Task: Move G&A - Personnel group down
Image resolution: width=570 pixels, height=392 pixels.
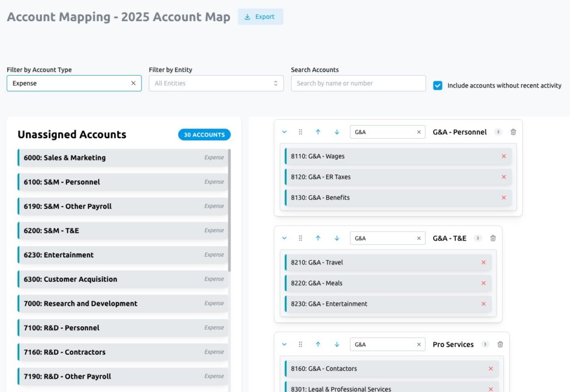Action: coord(337,132)
